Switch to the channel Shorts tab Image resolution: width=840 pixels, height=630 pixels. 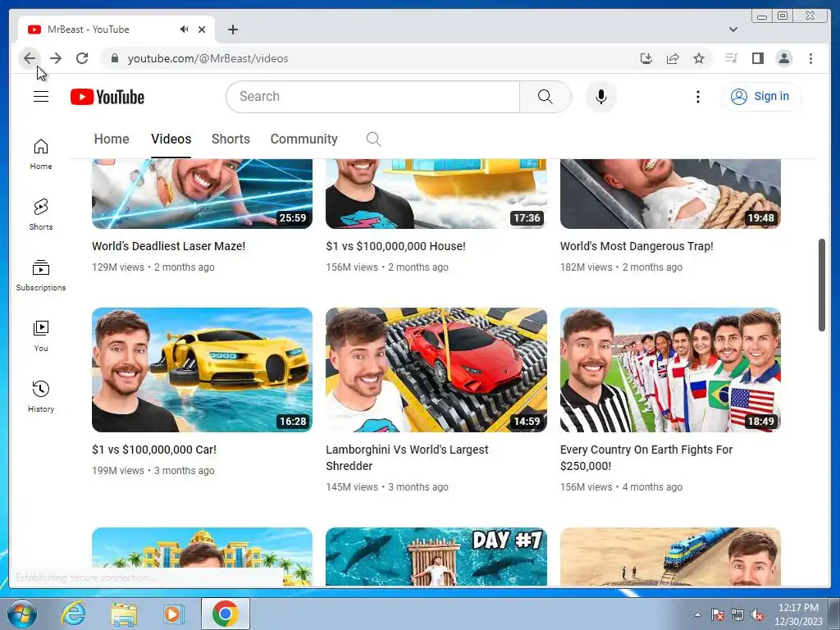coord(231,139)
